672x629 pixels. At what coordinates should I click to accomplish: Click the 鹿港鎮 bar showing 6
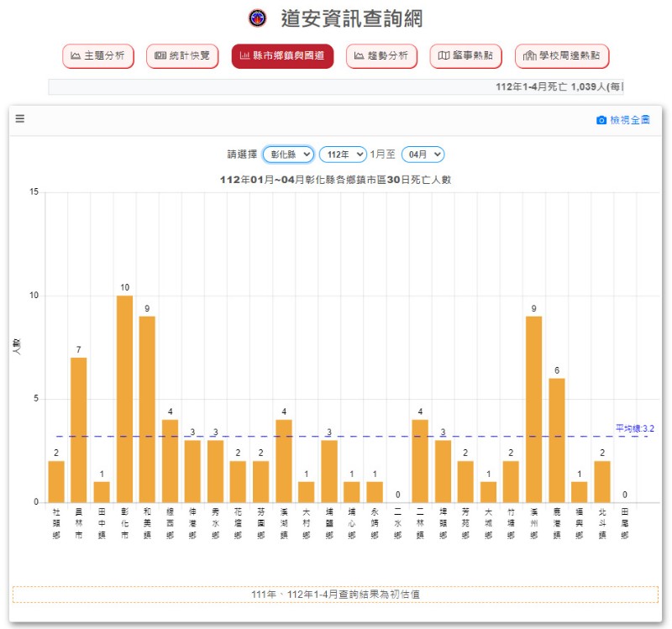(557, 440)
